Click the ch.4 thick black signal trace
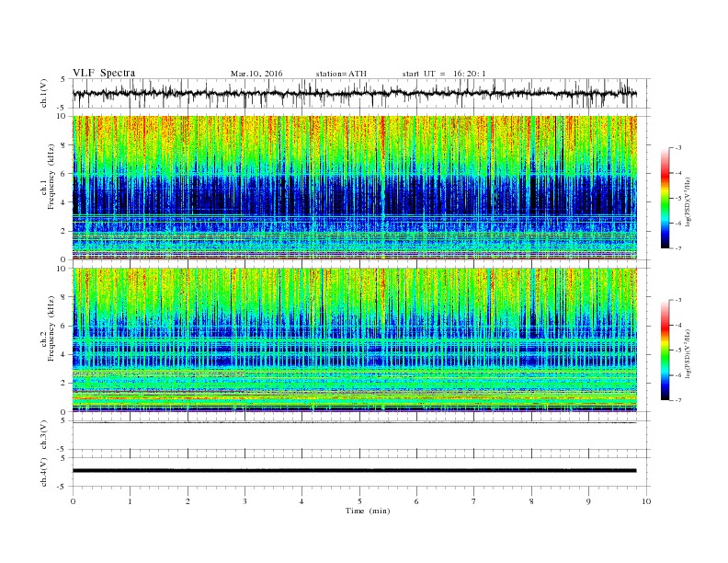 354,471
